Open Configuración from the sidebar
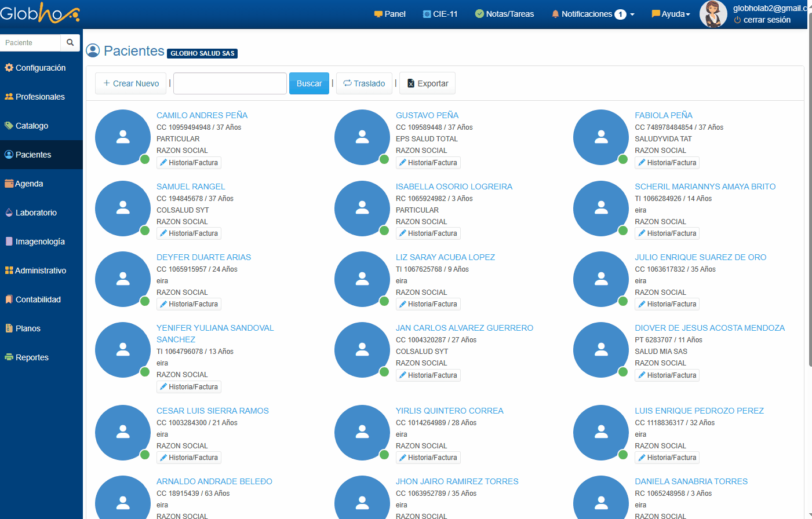Screen dimensions: 812x519 tap(40, 68)
